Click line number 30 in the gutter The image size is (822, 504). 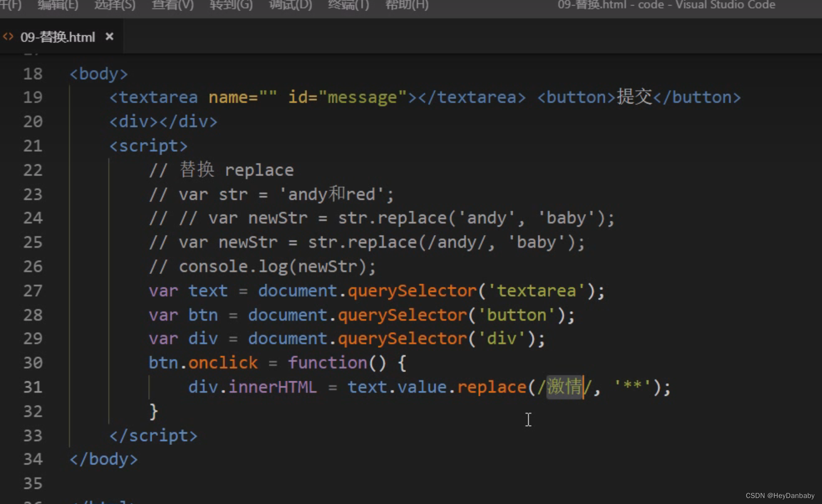33,362
